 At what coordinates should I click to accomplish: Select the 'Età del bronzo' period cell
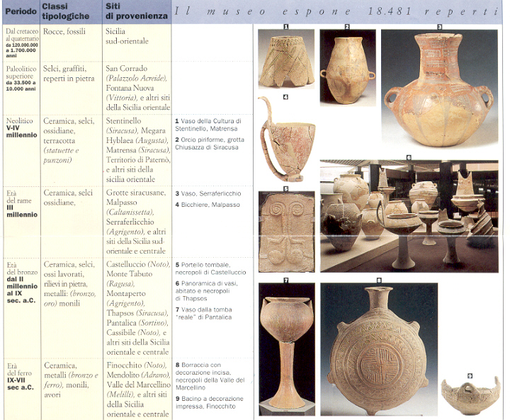click(x=20, y=285)
